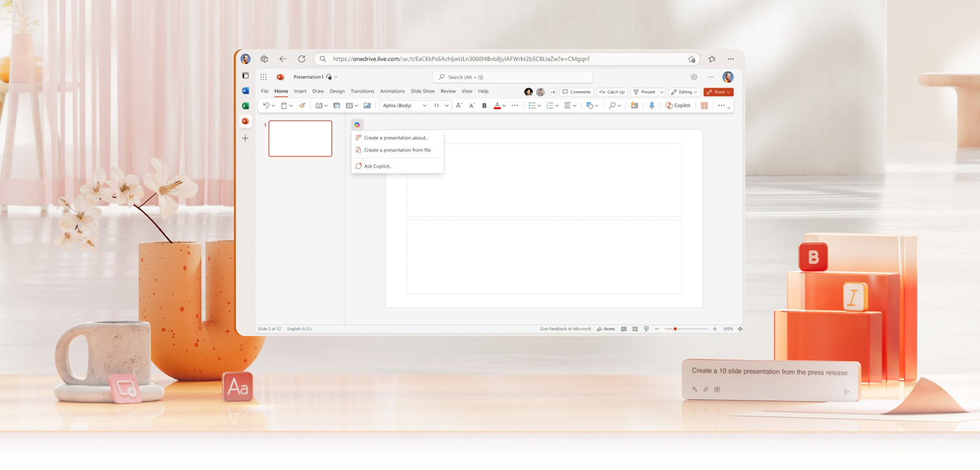Click the PowerPoint logo beside Presentation1

coord(280,77)
